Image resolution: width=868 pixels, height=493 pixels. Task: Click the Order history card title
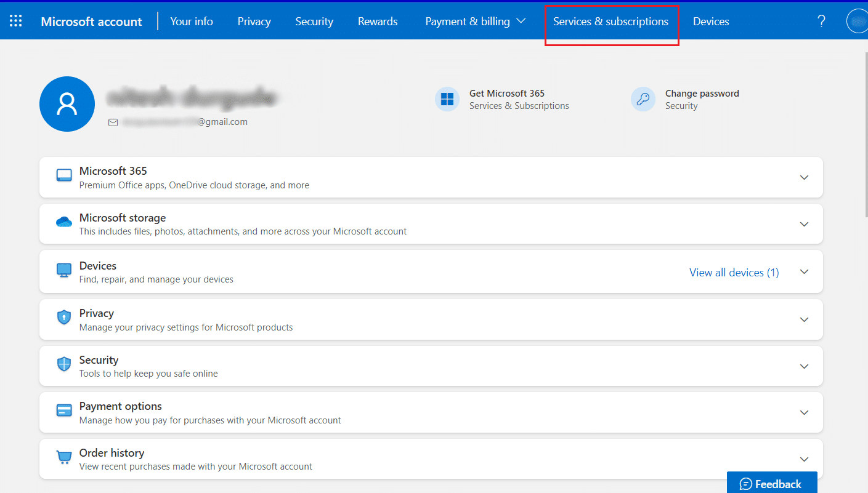[x=112, y=453]
